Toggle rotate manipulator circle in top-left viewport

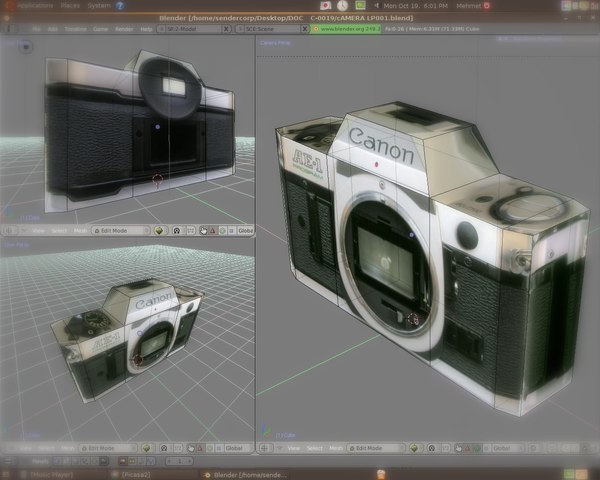coord(222,230)
